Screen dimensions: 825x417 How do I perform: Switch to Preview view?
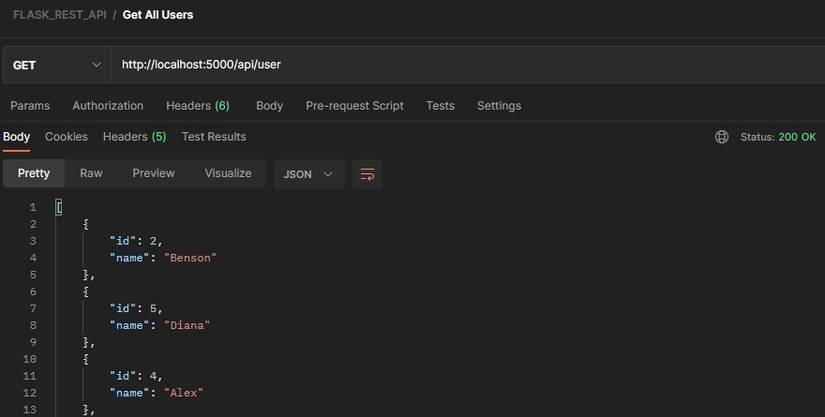click(x=154, y=174)
